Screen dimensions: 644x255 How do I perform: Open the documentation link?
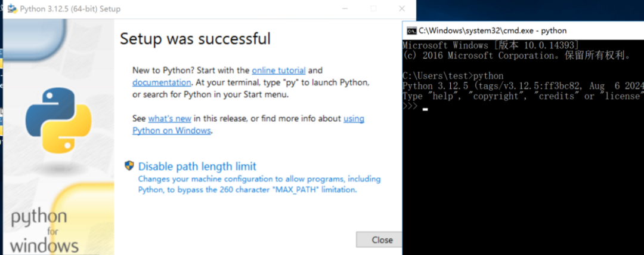[x=162, y=82]
